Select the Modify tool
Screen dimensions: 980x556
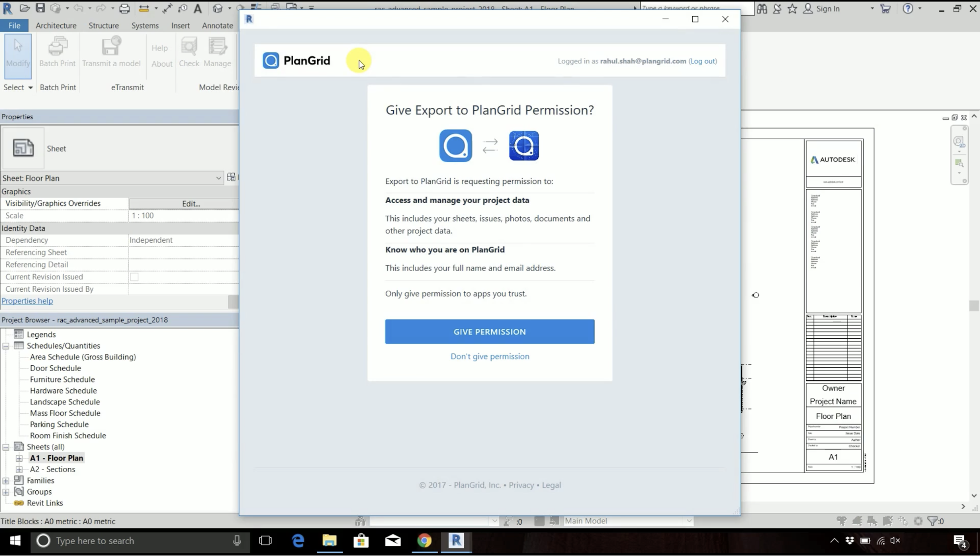[18, 55]
